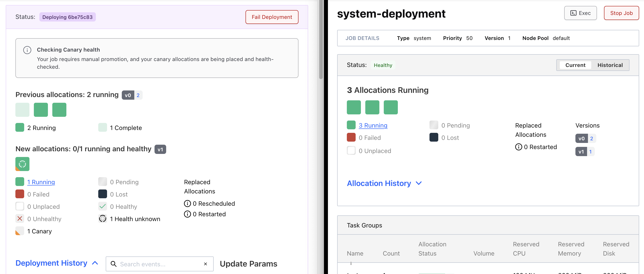Click the v0 version badge under Versions

tap(582, 138)
